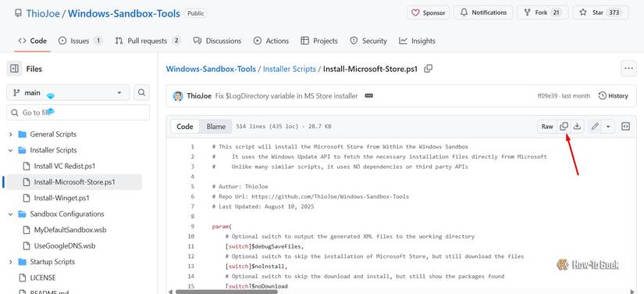
Task: Expand the Startup Scripts folder chevron
Action: click(x=11, y=262)
